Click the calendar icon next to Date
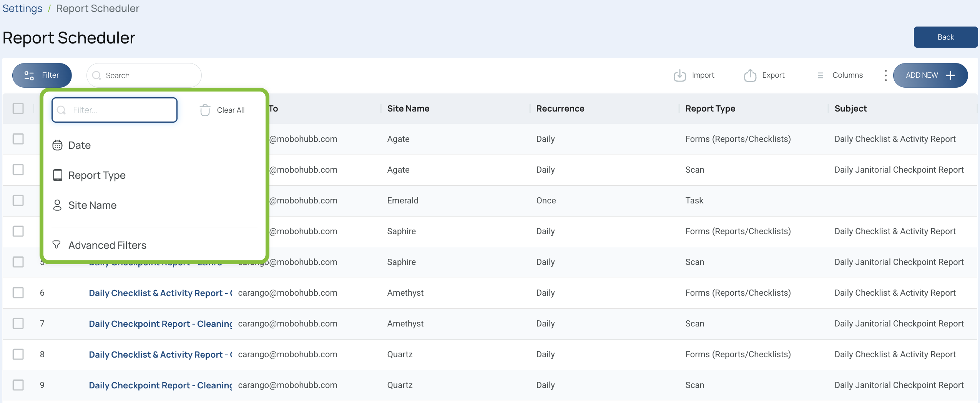Viewport: 980px width, 403px height. (x=57, y=145)
